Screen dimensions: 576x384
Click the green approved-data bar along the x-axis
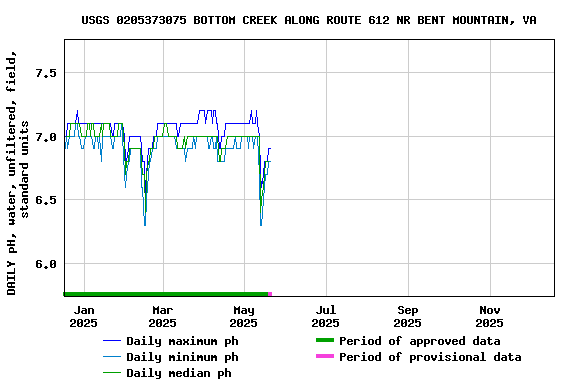tap(166, 294)
